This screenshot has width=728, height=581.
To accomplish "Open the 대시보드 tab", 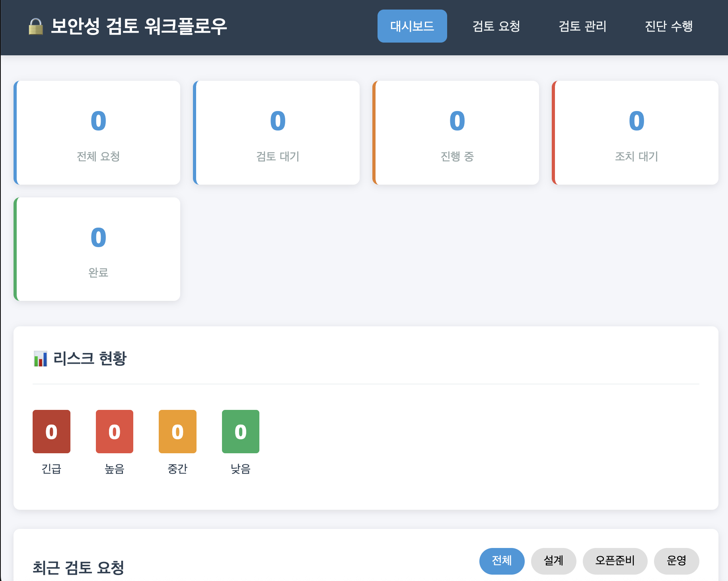I will tap(412, 26).
